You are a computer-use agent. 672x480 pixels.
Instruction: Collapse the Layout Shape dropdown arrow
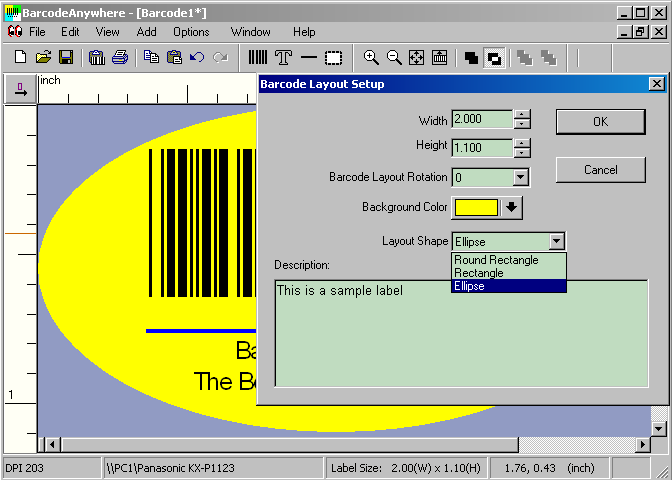(x=556, y=241)
